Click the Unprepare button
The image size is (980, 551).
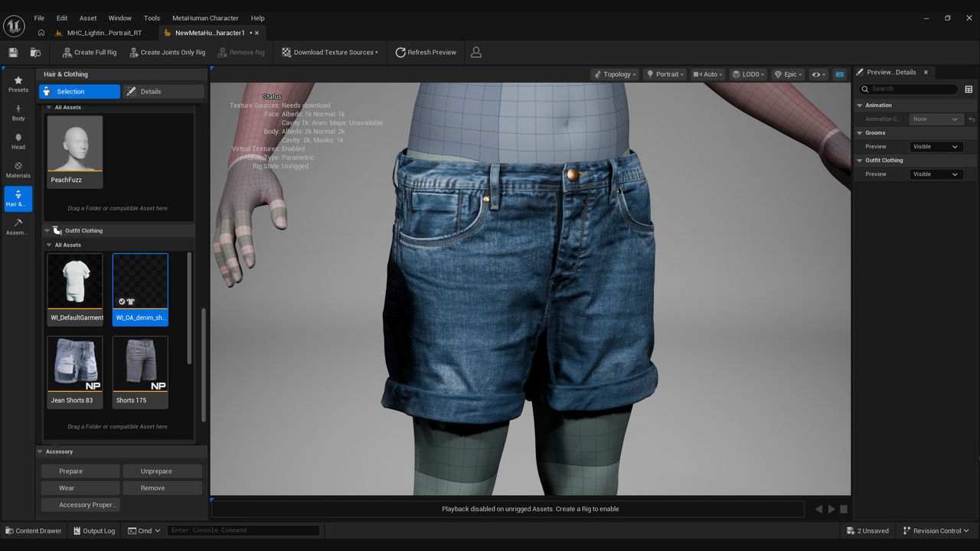tap(162, 471)
